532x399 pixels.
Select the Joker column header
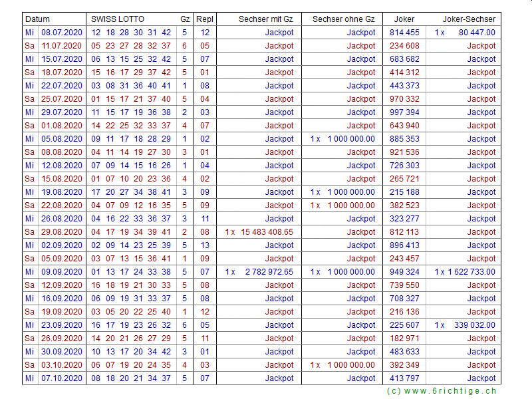pyautogui.click(x=404, y=19)
